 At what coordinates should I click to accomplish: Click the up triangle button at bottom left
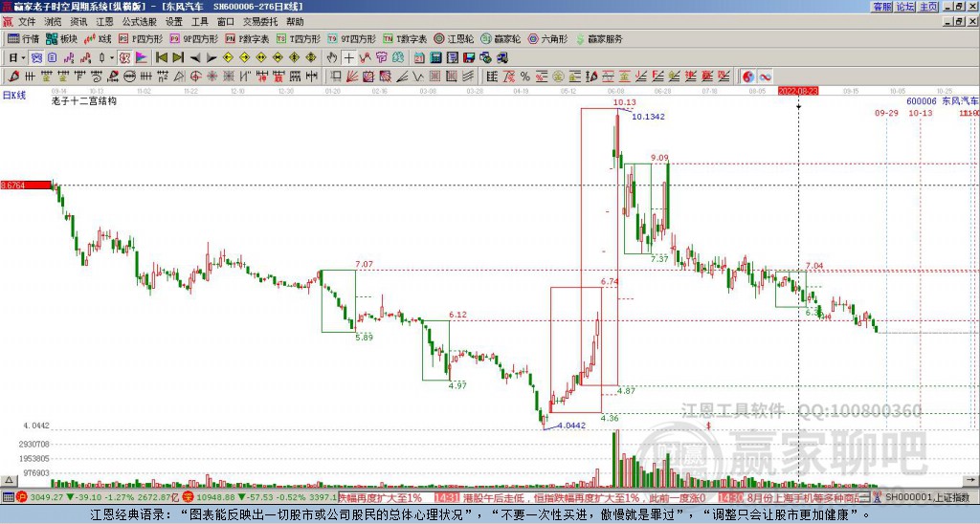pos(9,480)
